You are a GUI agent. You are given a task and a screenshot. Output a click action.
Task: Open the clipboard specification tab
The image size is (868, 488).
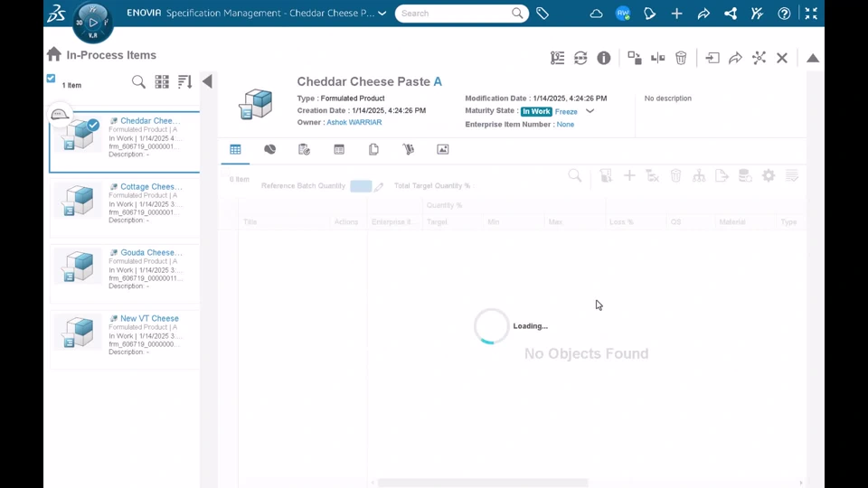[304, 149]
